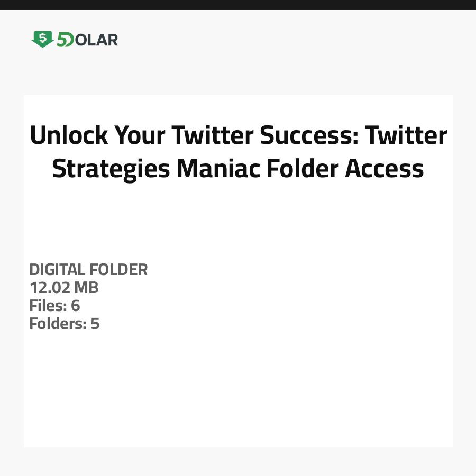Click the MB unit in the size
Screen dimensions: 476x476
point(87,288)
